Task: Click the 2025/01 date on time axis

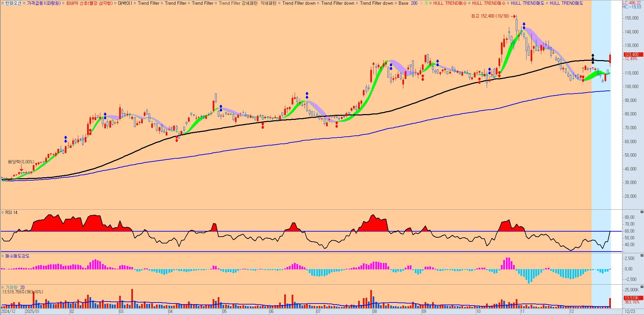Action: 32,312
